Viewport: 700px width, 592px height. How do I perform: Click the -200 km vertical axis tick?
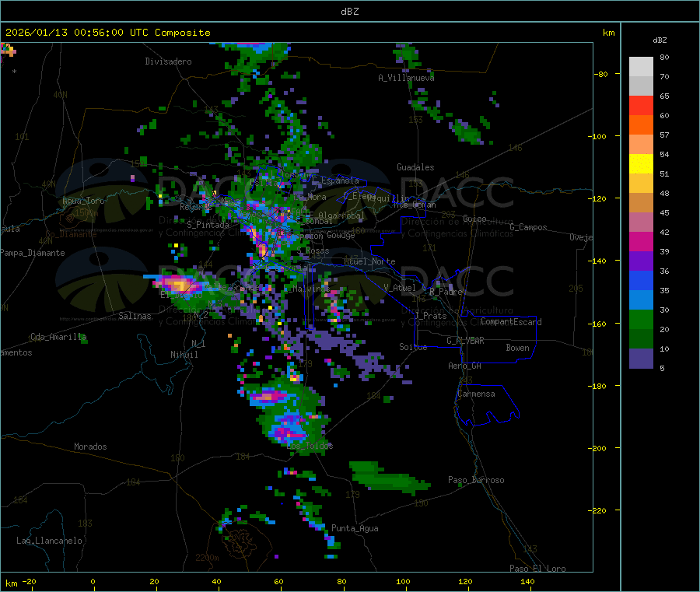[597, 448]
